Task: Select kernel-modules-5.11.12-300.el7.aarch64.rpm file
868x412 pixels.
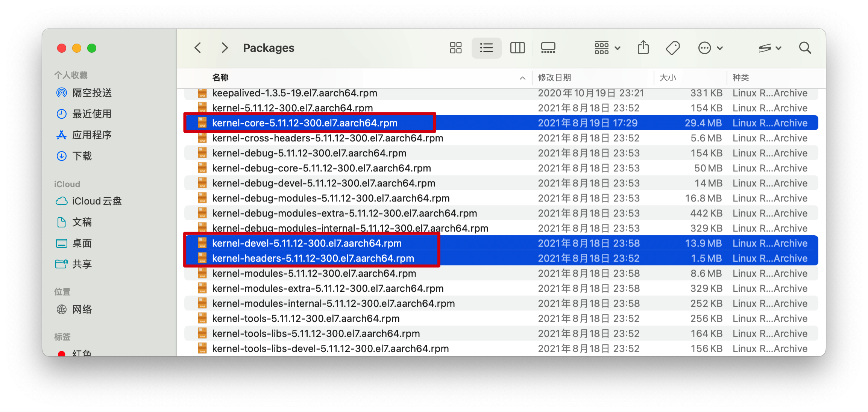Action: pyautogui.click(x=314, y=273)
